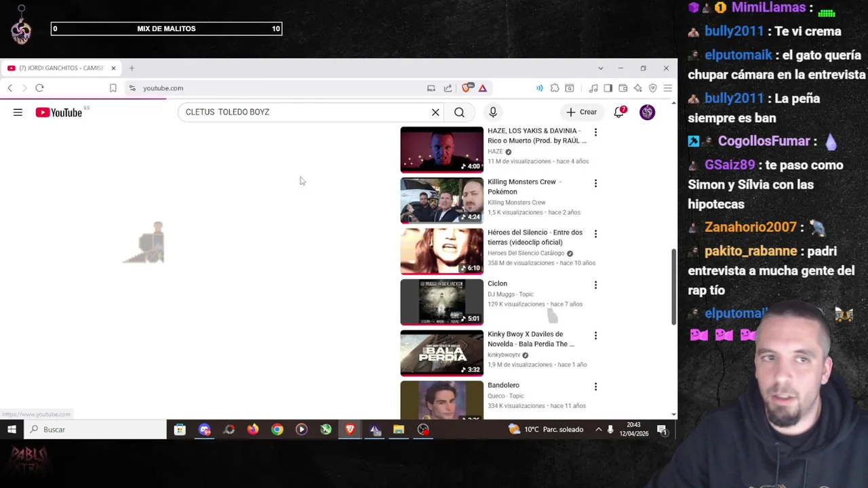
Task: Click the Buscar taskbar search box
Action: 95,430
